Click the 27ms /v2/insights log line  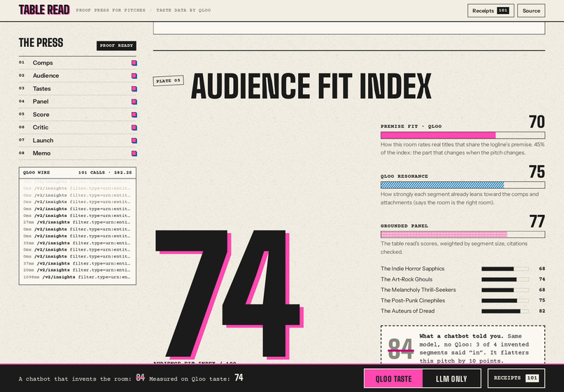78,222
